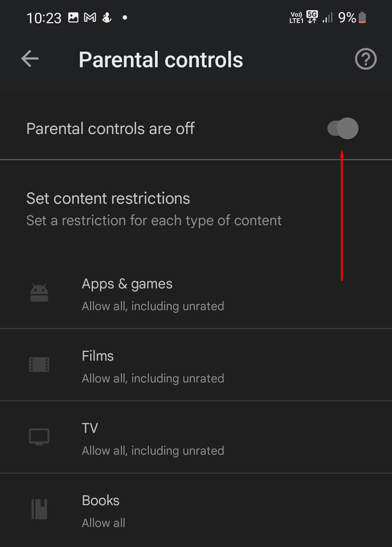Viewport: 392px width, 547px height.
Task: Tap 'Allow all' under Books
Action: 103,523
